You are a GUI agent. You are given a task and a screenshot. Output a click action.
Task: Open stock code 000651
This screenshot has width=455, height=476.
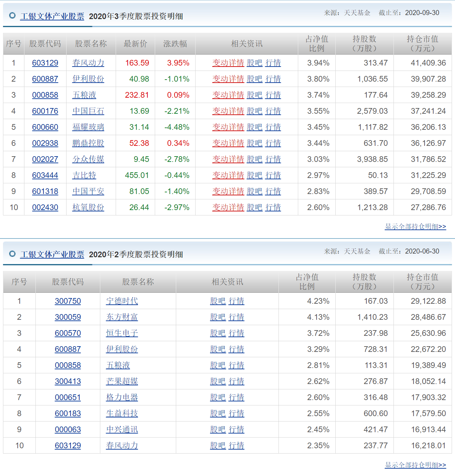tap(68, 397)
